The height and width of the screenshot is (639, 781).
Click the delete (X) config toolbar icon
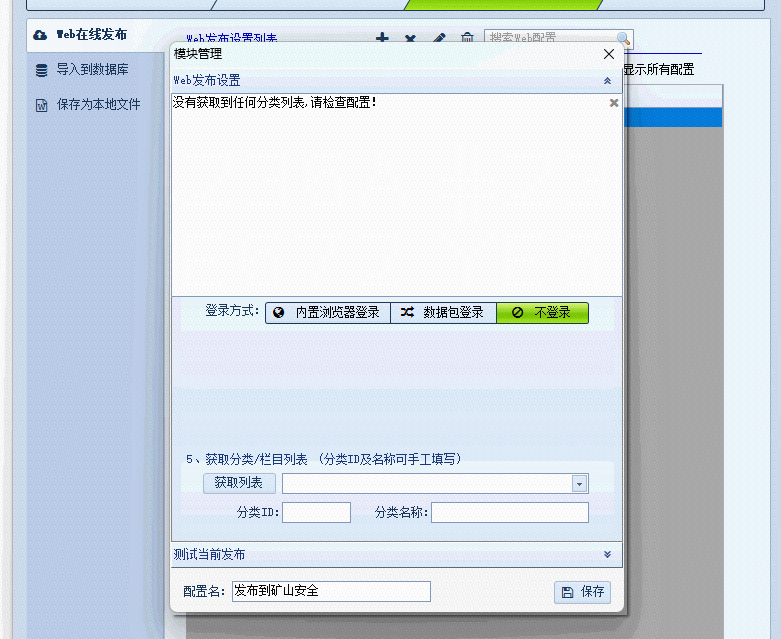coord(410,38)
